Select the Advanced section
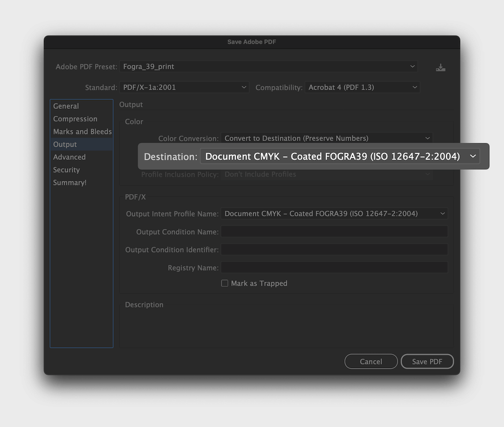The height and width of the screenshot is (427, 504). tap(82, 157)
